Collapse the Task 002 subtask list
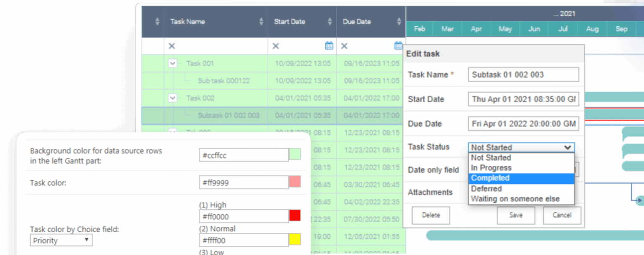 pos(174,98)
